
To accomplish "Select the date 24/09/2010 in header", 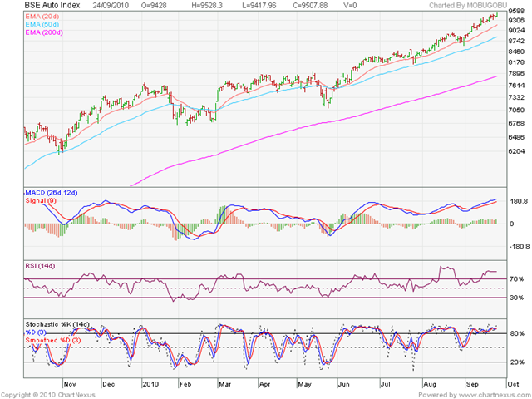I will tap(110, 6).
